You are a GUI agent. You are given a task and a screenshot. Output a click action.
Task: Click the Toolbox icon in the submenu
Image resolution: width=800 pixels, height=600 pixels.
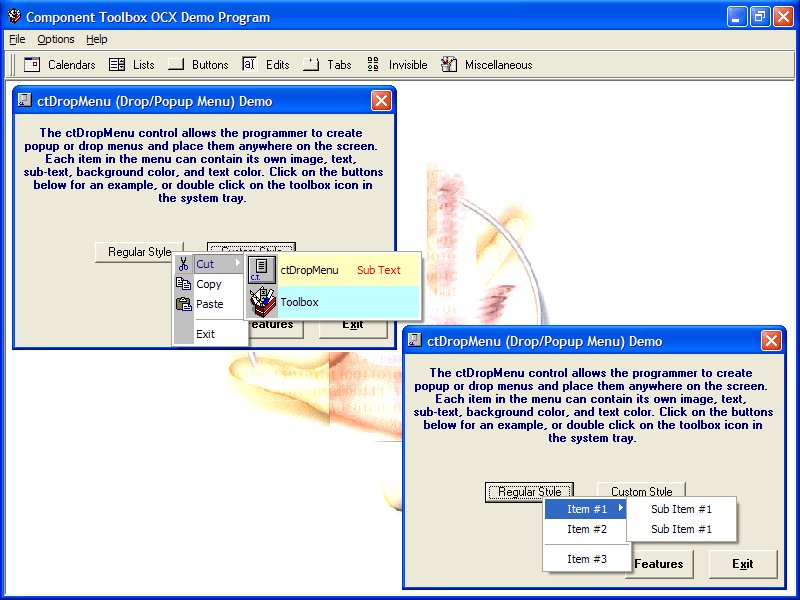point(262,300)
